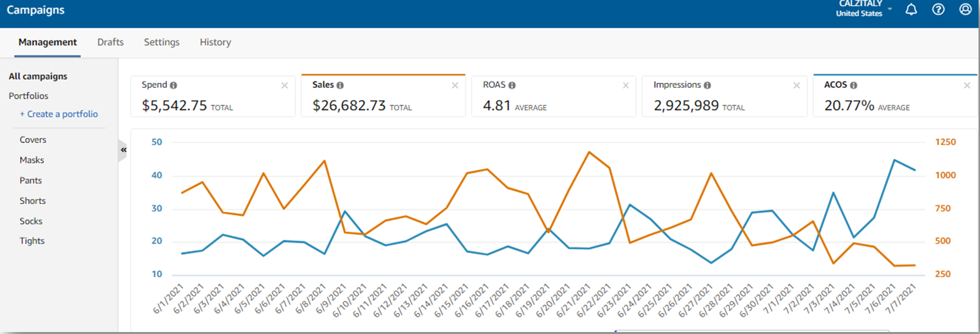
Task: Click the info icon beside ROAS
Action: (512, 85)
